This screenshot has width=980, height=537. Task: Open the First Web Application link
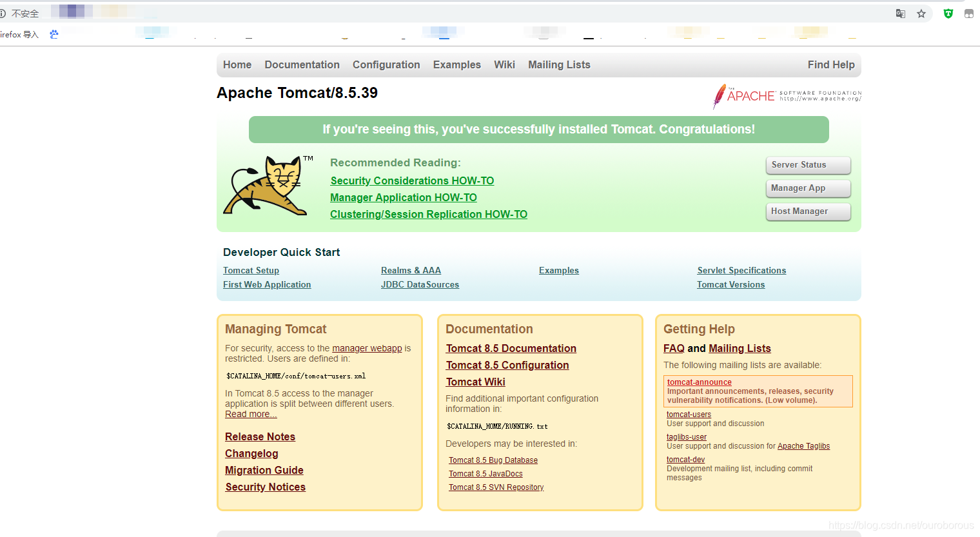tap(267, 285)
